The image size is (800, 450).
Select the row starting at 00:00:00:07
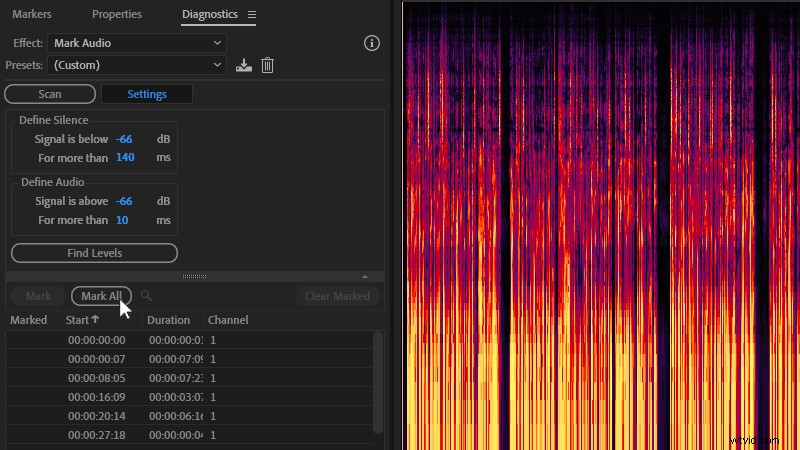tap(189, 359)
